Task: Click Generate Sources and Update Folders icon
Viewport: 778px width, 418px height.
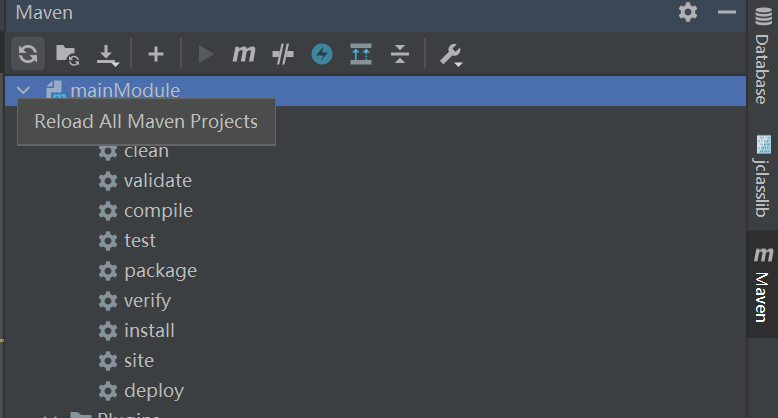Action: [x=67, y=54]
